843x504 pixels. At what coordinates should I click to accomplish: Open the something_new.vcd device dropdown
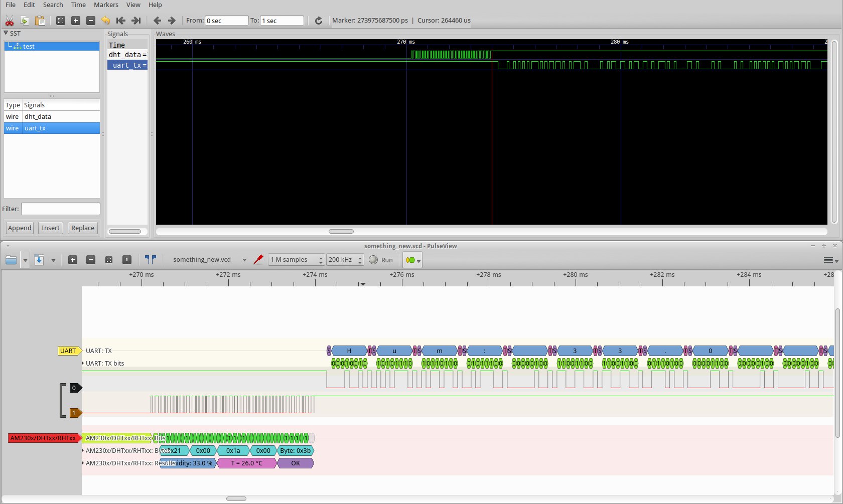[244, 260]
